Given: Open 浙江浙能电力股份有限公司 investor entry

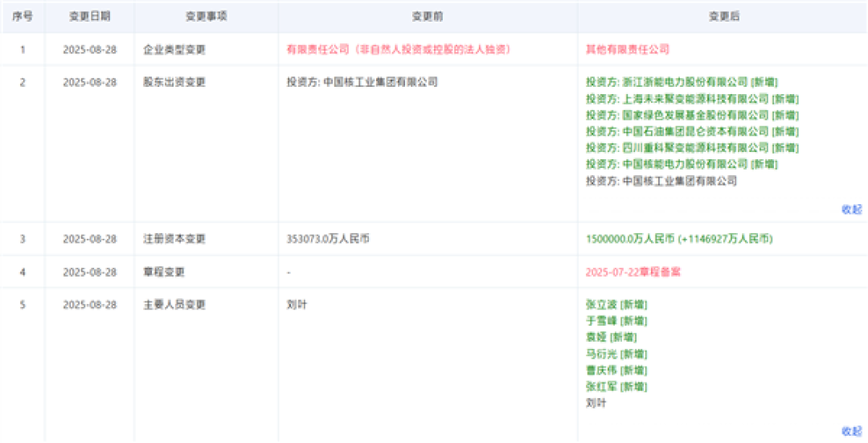Looking at the screenshot, I should coord(686,83).
